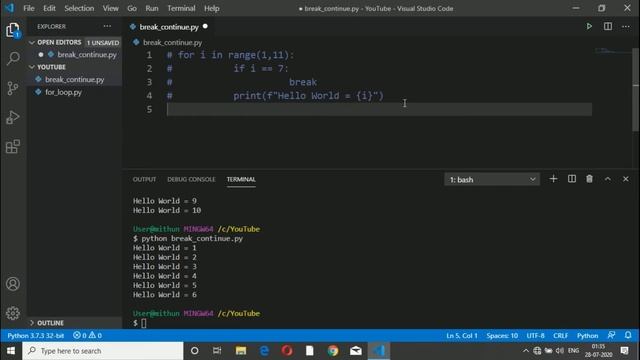Switch to the Output panel tab
The height and width of the screenshot is (360, 640).
coord(144,179)
